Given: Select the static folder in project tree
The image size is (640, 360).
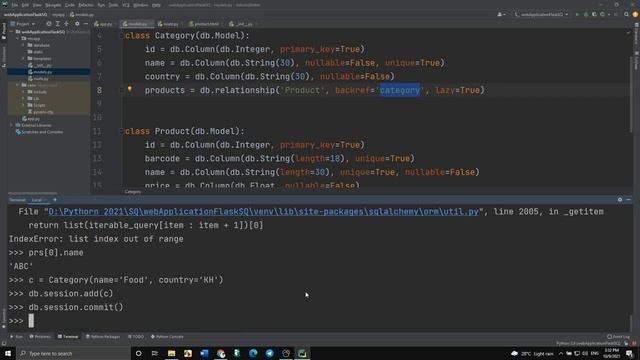Looking at the screenshot, I should pyautogui.click(x=38, y=52).
